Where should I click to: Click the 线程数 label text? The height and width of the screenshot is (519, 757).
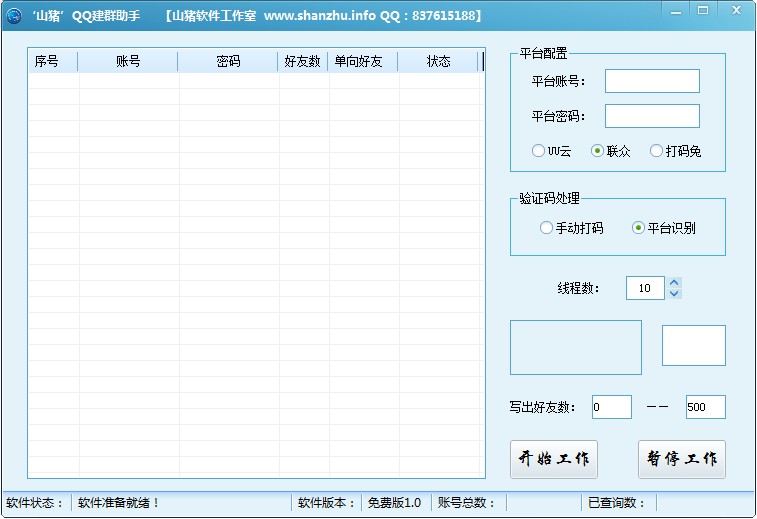[578, 289]
